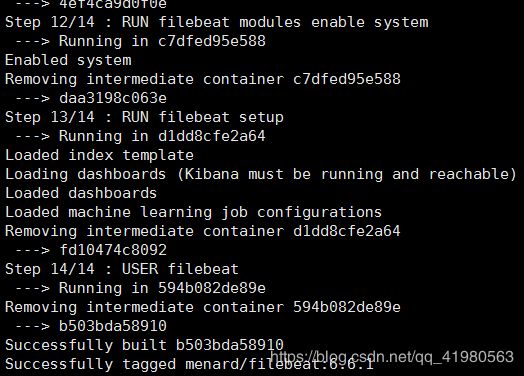Click the image hash fd10474c8092
The height and width of the screenshot is (376, 524).
pos(113,250)
